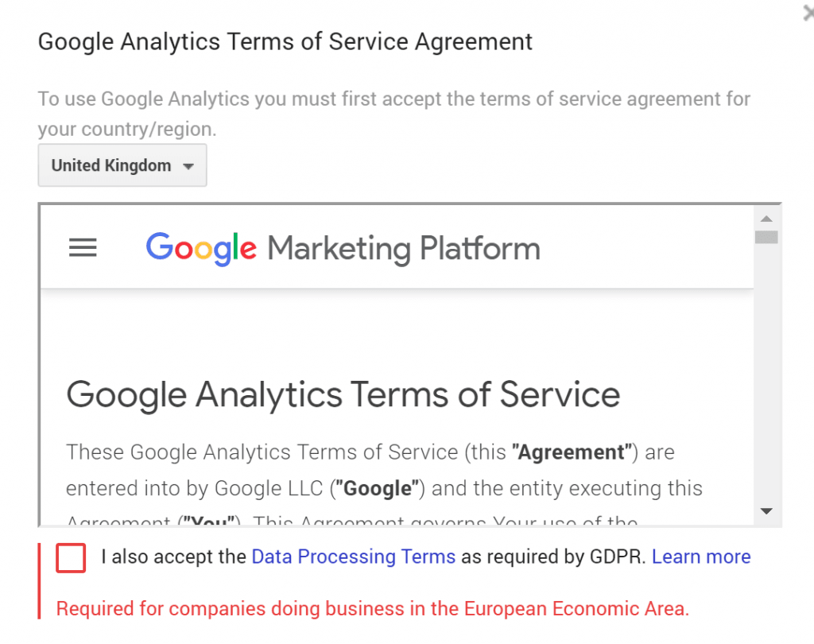Viewport: 814px width, 644px height.
Task: Click the Learn more link
Action: pyautogui.click(x=701, y=557)
